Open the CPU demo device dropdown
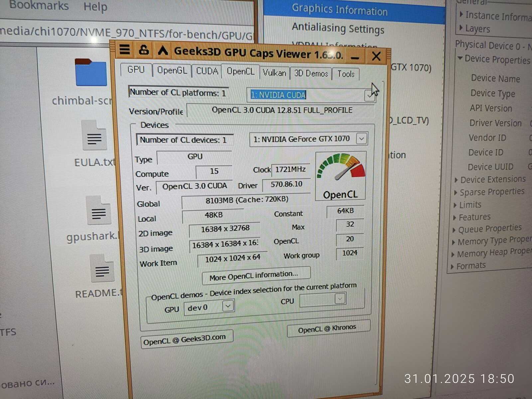The image size is (532, 399). tap(323, 300)
